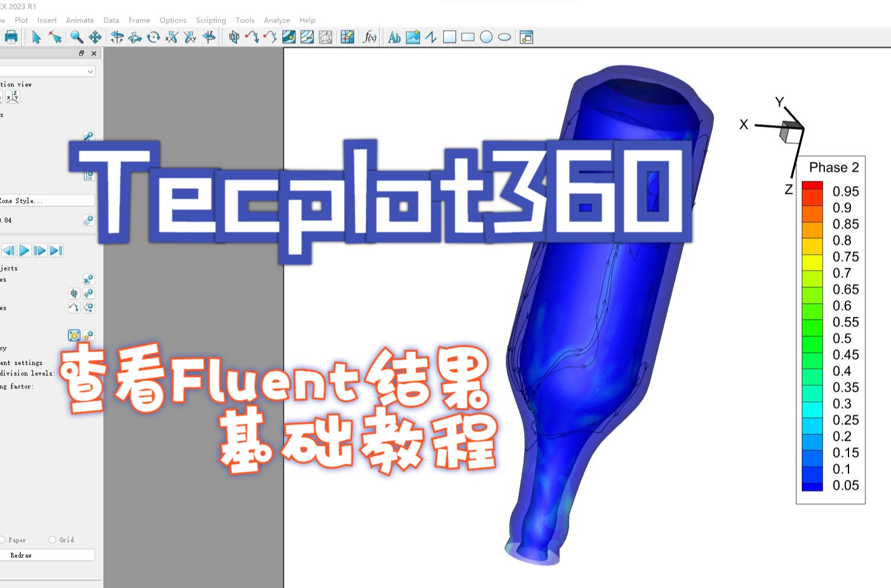Select the Selector arrow tool
The height and width of the screenshot is (588, 891).
(37, 37)
